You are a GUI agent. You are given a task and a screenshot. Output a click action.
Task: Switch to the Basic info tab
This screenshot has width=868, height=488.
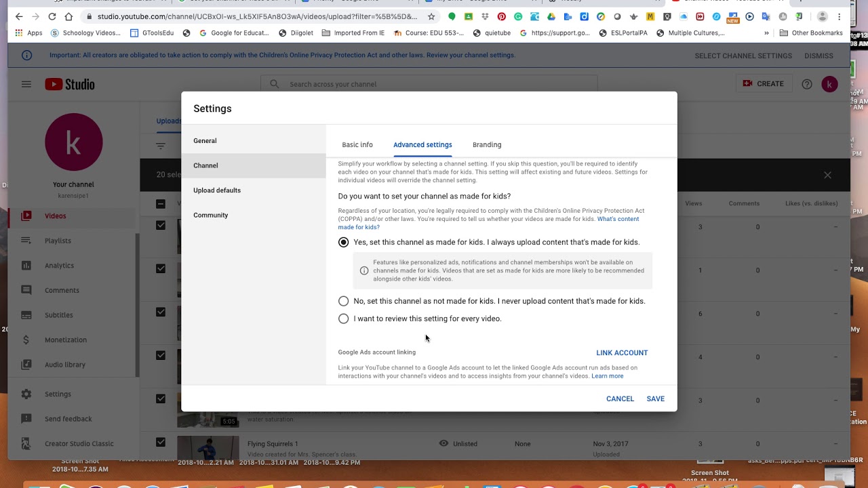coord(357,145)
